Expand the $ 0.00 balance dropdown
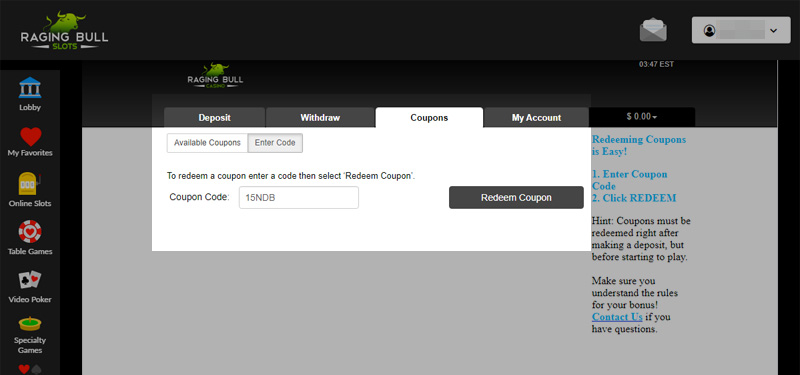Viewport: 800px width, 375px height. [x=642, y=117]
